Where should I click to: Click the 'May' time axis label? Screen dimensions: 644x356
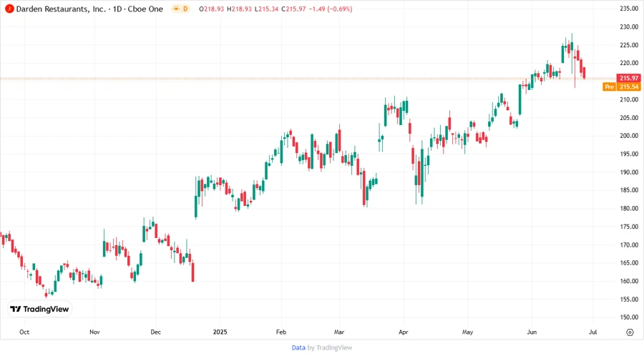point(467,332)
